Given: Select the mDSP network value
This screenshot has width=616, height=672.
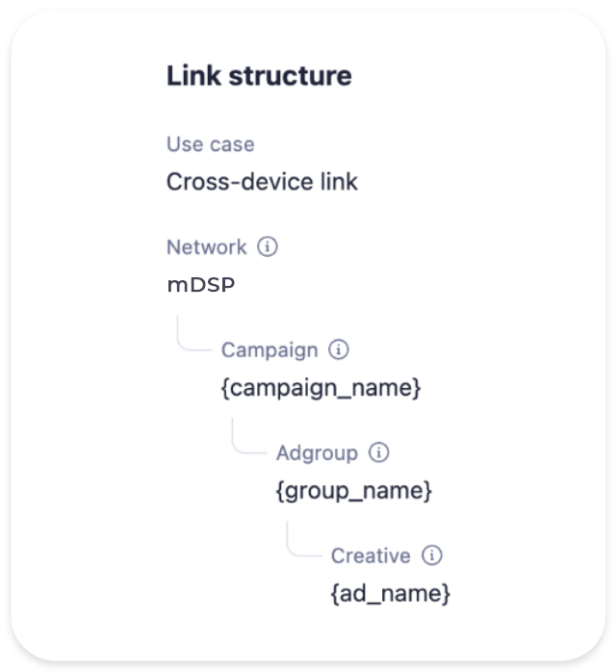Looking at the screenshot, I should point(200,285).
